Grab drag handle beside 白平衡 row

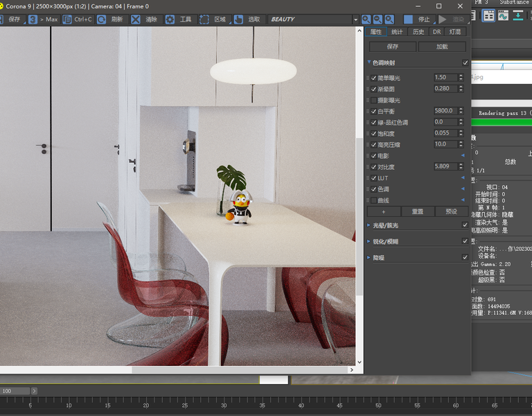[x=368, y=111]
